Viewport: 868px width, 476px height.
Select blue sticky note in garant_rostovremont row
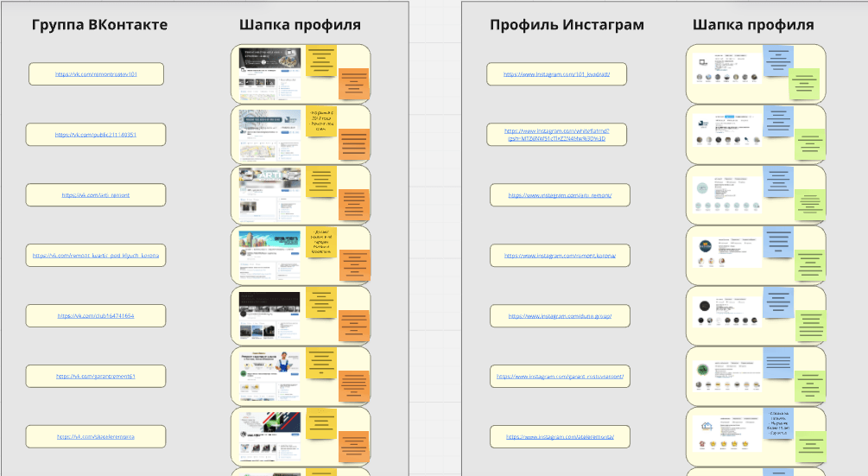click(x=778, y=362)
